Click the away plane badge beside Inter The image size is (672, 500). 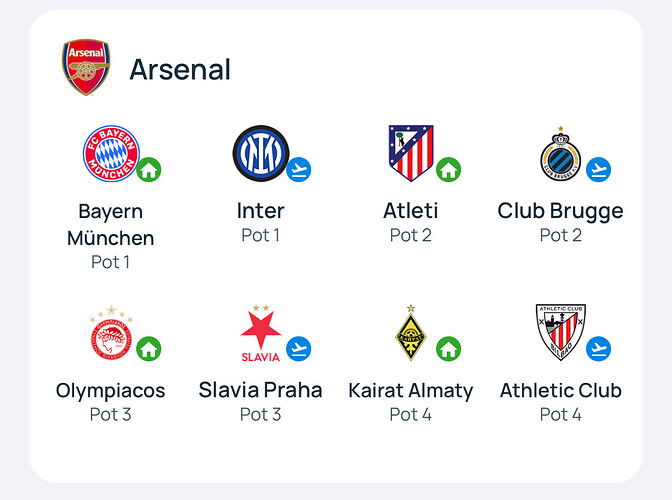click(x=299, y=169)
